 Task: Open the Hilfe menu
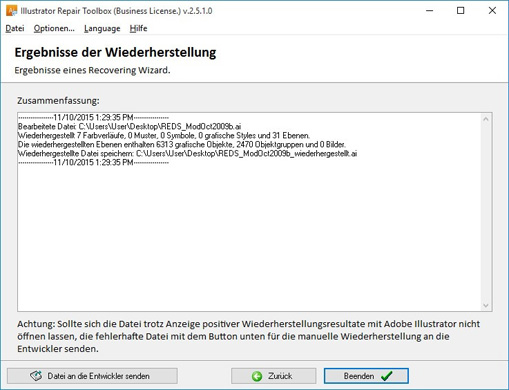(138, 29)
